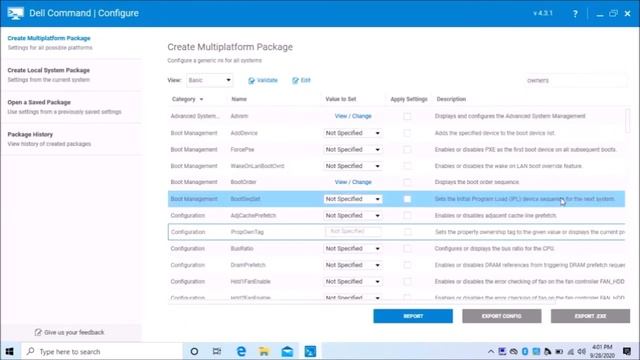This screenshot has height=360, width=640.
Task: Open File Explorer from taskbar
Action: click(x=264, y=351)
